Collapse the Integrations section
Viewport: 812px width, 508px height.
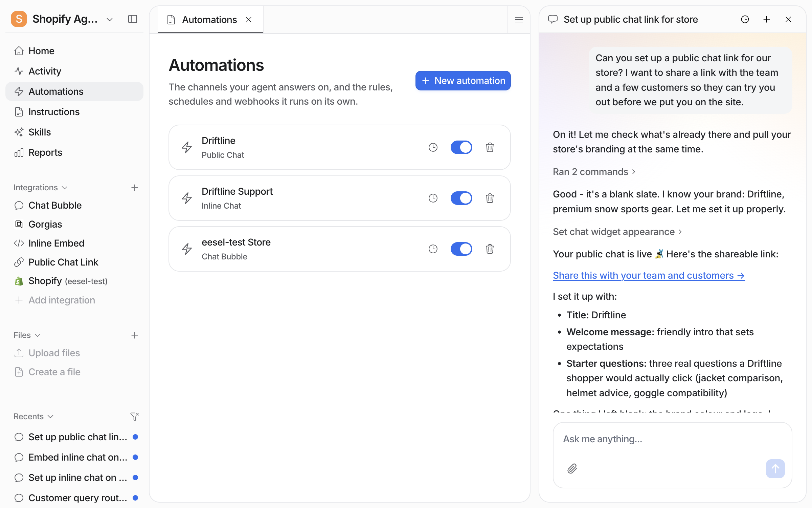[41, 188]
